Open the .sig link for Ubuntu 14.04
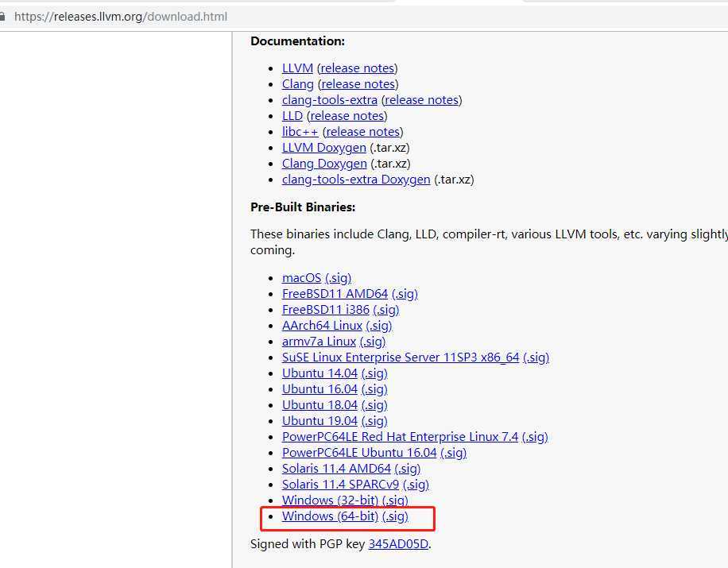 coord(374,373)
